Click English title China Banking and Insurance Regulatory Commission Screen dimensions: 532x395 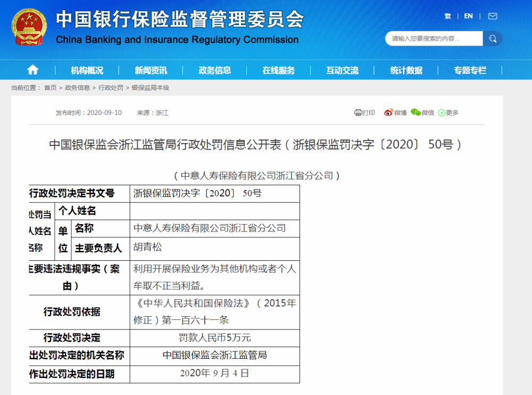pos(177,40)
